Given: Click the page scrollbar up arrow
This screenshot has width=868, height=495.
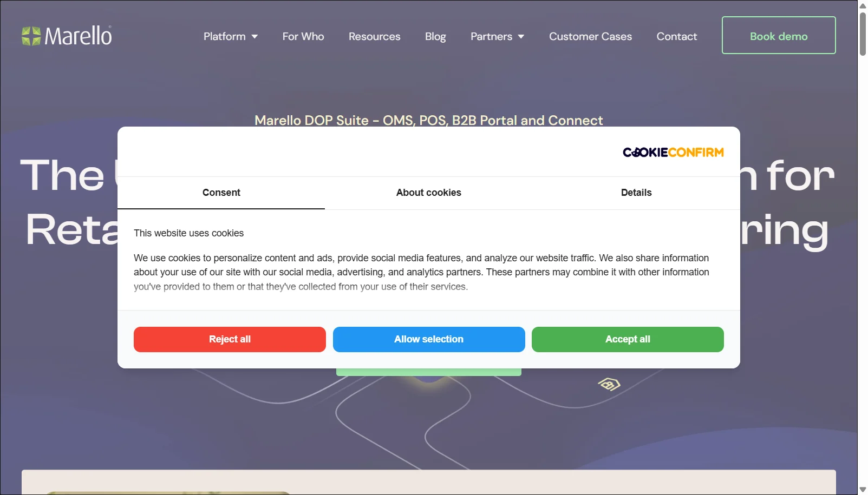Looking at the screenshot, I should click(x=863, y=5).
